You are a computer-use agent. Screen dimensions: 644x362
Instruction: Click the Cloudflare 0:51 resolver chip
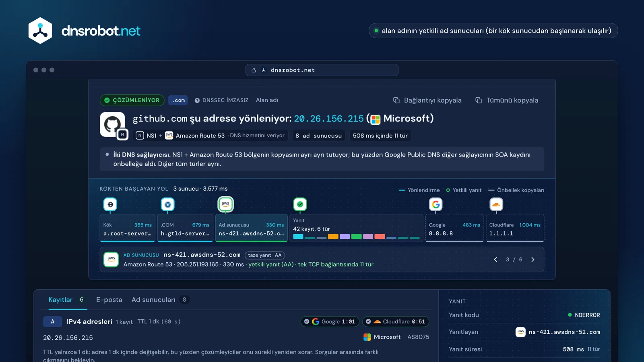click(x=396, y=321)
